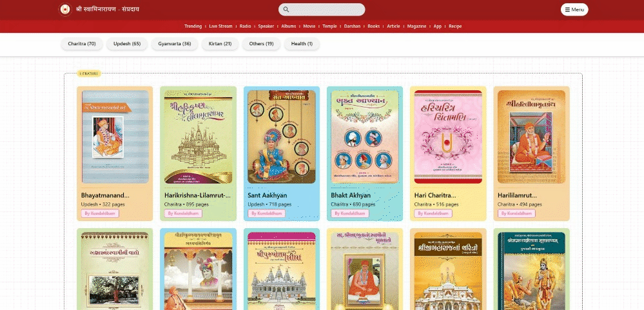644x310 pixels.
Task: Open the Darshan nav link
Action: 352,26
